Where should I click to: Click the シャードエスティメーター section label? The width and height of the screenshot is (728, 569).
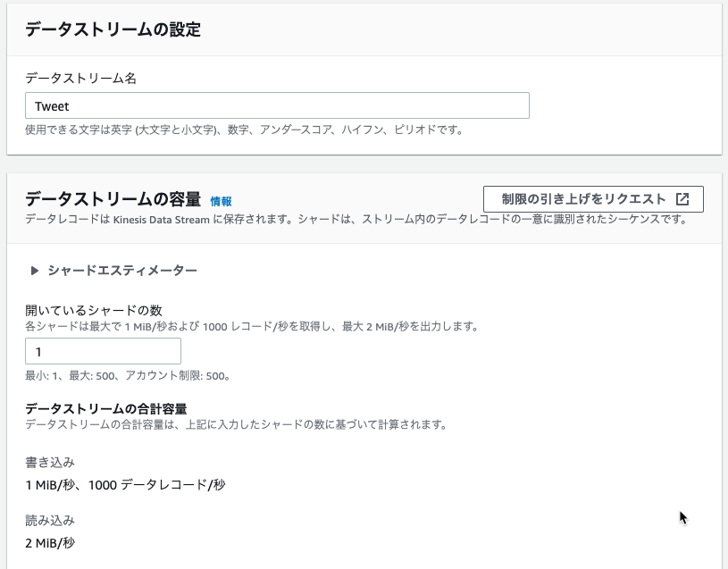click(122, 271)
